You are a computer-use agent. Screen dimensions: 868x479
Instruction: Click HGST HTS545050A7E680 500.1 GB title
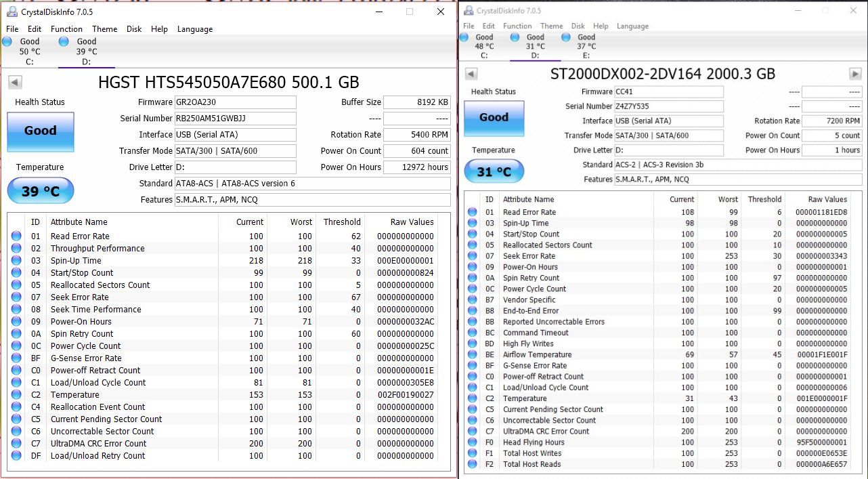click(x=229, y=83)
